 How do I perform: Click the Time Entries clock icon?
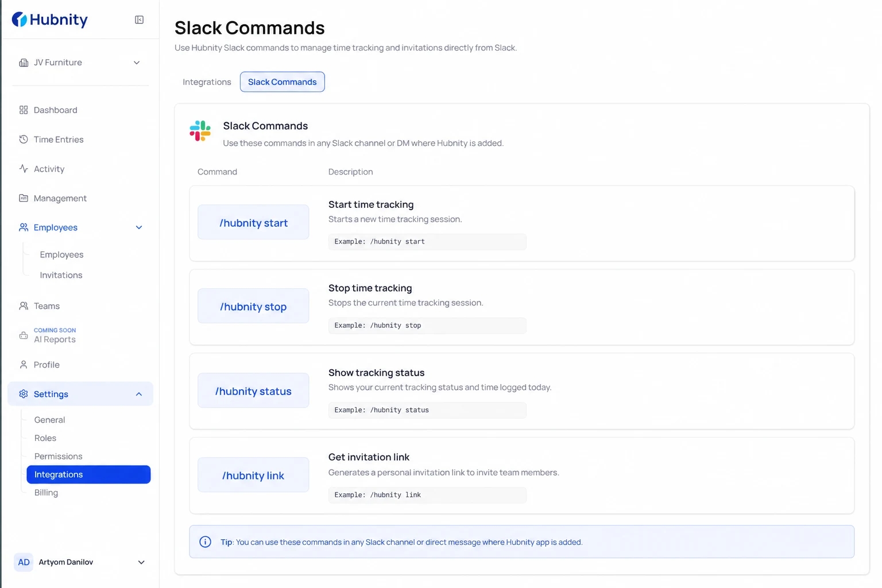(24, 140)
